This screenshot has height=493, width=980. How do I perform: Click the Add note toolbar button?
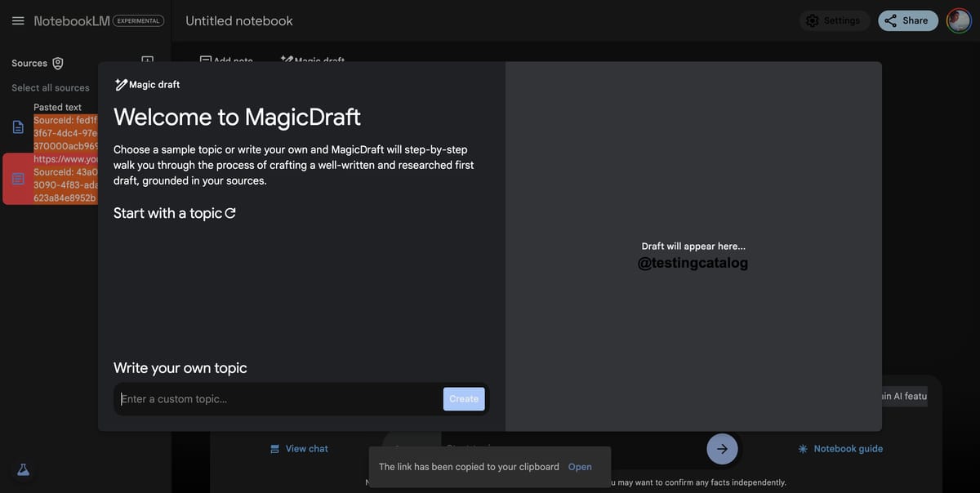click(226, 60)
